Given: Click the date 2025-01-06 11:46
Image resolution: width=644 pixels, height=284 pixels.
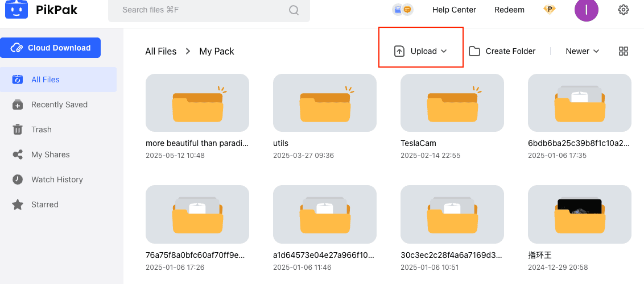Looking at the screenshot, I should tap(302, 268).
